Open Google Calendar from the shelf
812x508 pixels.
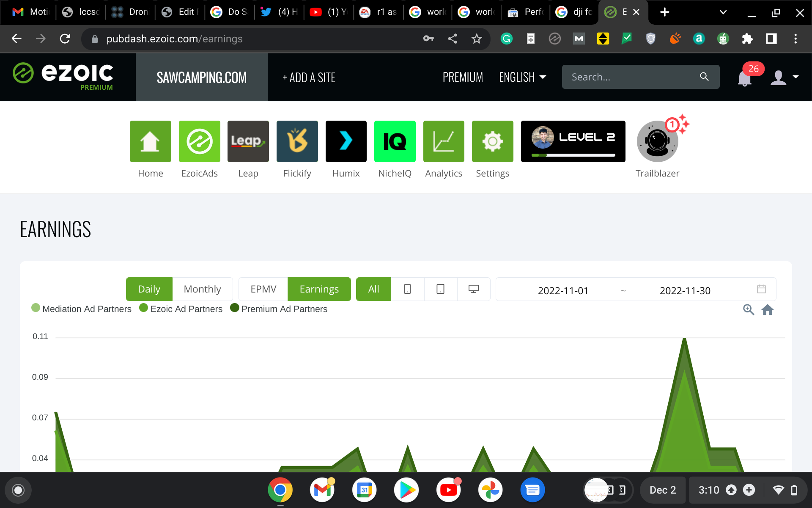click(x=364, y=490)
